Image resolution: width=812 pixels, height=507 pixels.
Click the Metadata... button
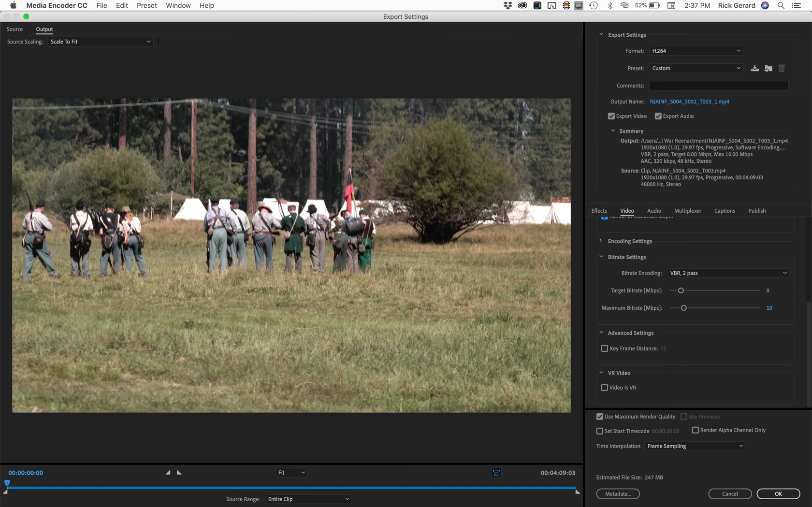[x=618, y=494]
